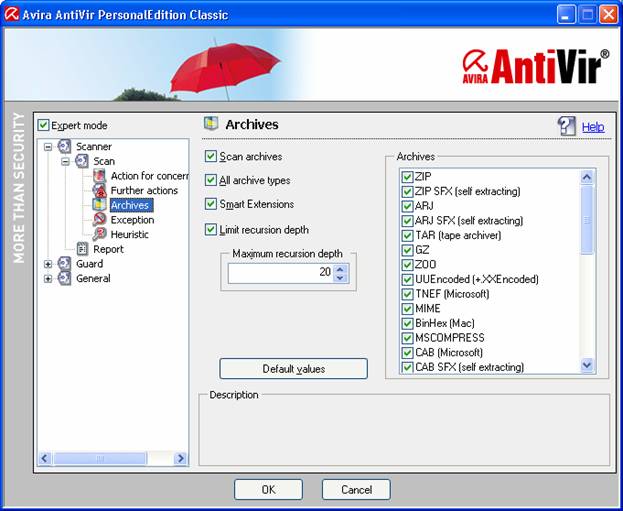Expand the Guard tree node
The width and height of the screenshot is (623, 511).
48,264
